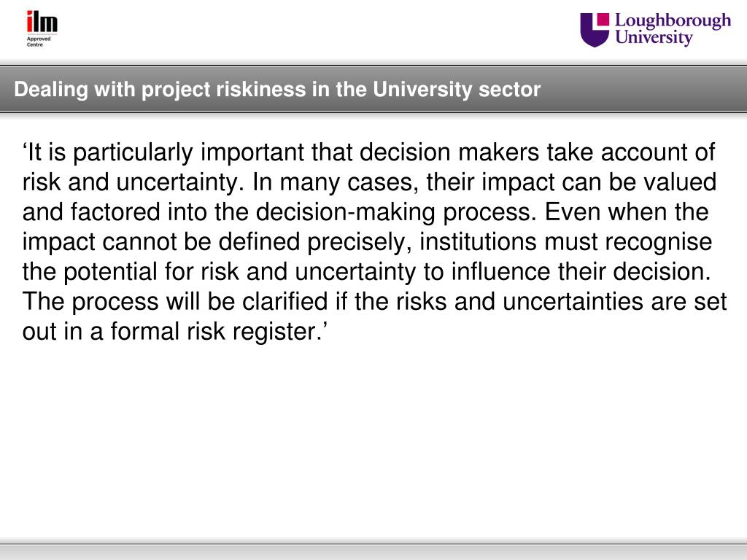
Task: Click the 'University' word in the top-right logo
Action: click(654, 37)
